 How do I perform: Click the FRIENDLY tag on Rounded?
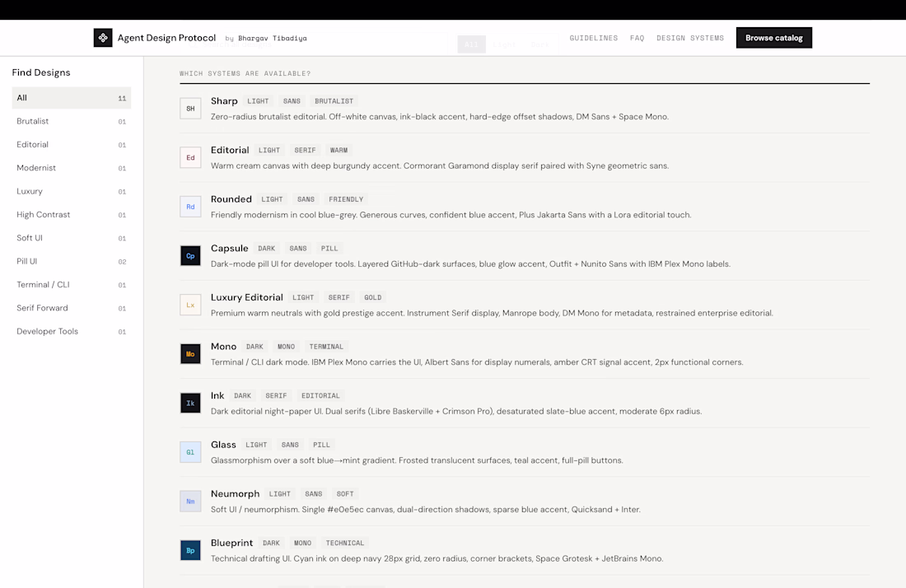[346, 199]
